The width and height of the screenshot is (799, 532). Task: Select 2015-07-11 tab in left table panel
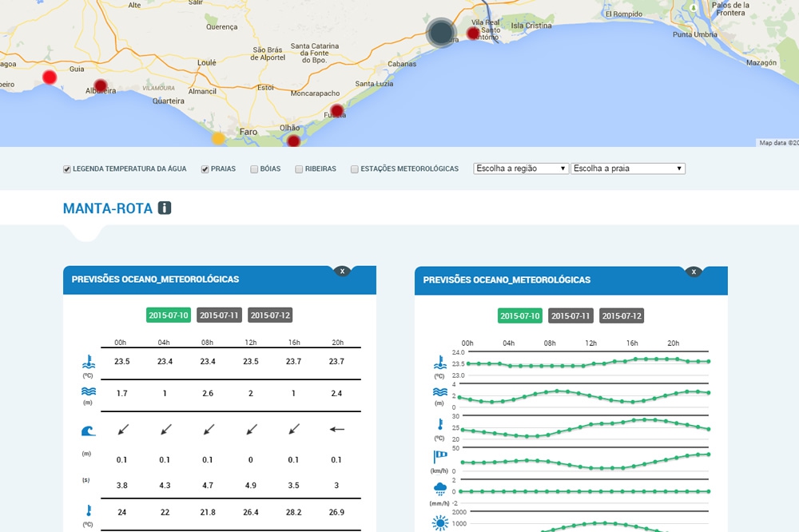pos(219,315)
